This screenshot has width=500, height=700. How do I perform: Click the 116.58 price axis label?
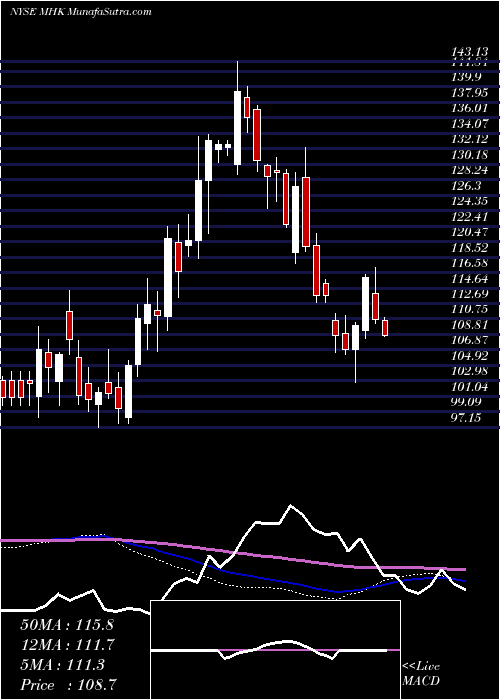coord(471,263)
